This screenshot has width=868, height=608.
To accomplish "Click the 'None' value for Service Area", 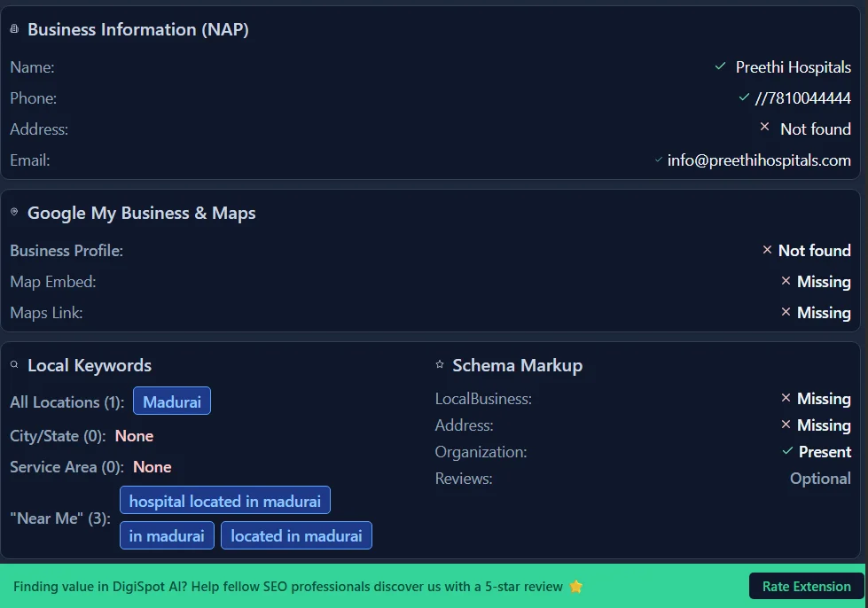I will pos(152,467).
